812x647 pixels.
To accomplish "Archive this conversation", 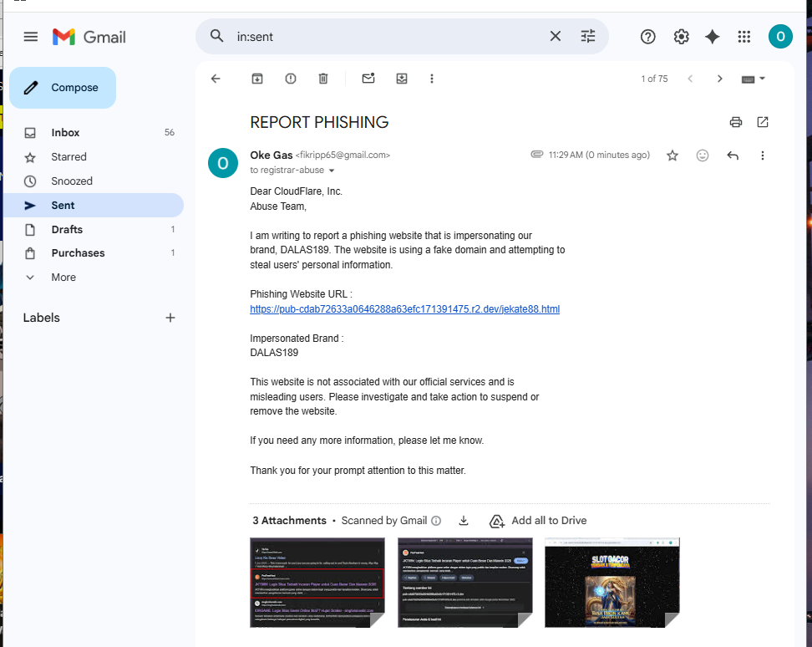I will point(257,79).
